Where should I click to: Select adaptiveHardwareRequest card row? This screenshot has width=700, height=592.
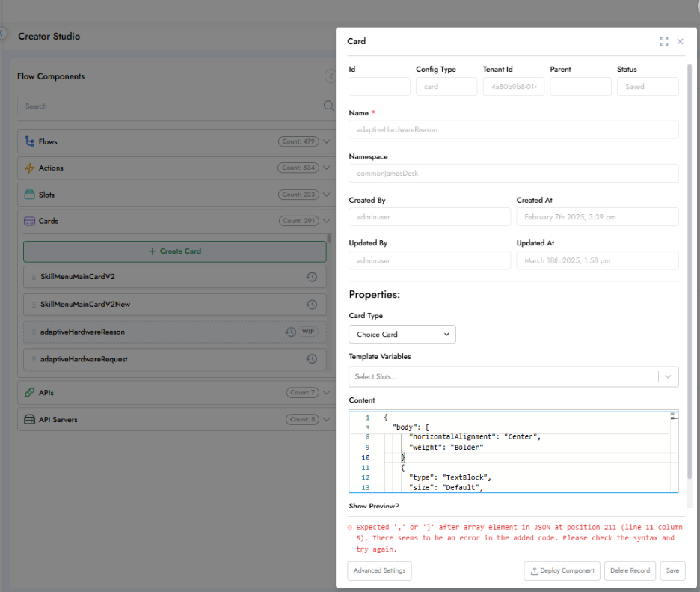click(x=175, y=358)
